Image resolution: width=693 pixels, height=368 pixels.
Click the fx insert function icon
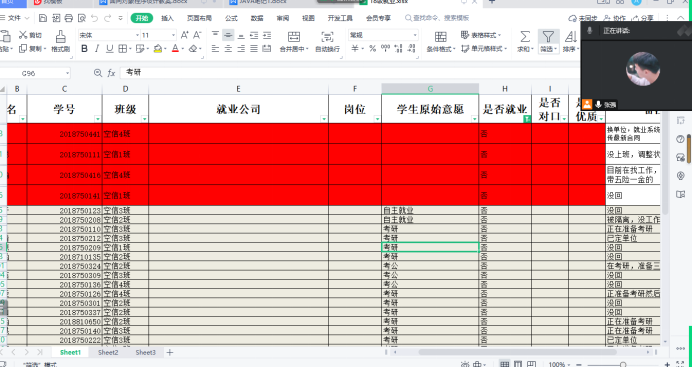111,73
